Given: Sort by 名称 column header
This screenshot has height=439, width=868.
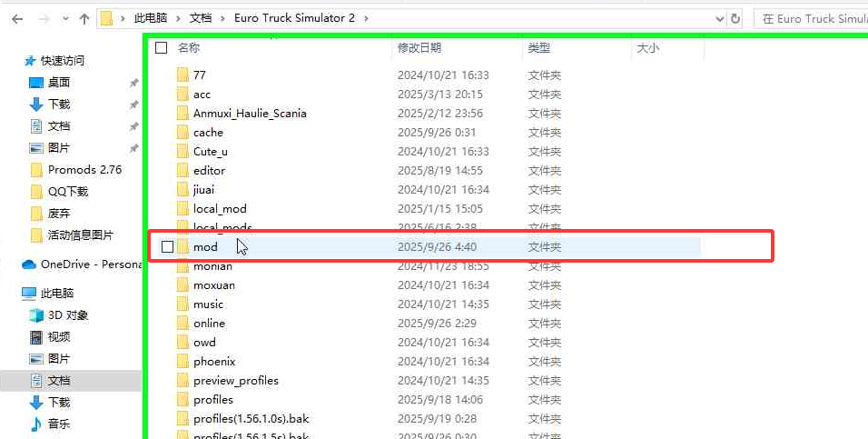Looking at the screenshot, I should click(x=188, y=48).
